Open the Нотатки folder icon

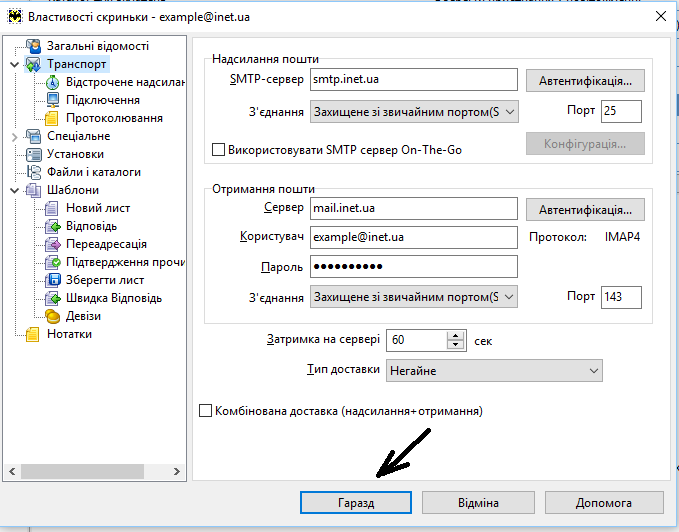(34, 334)
